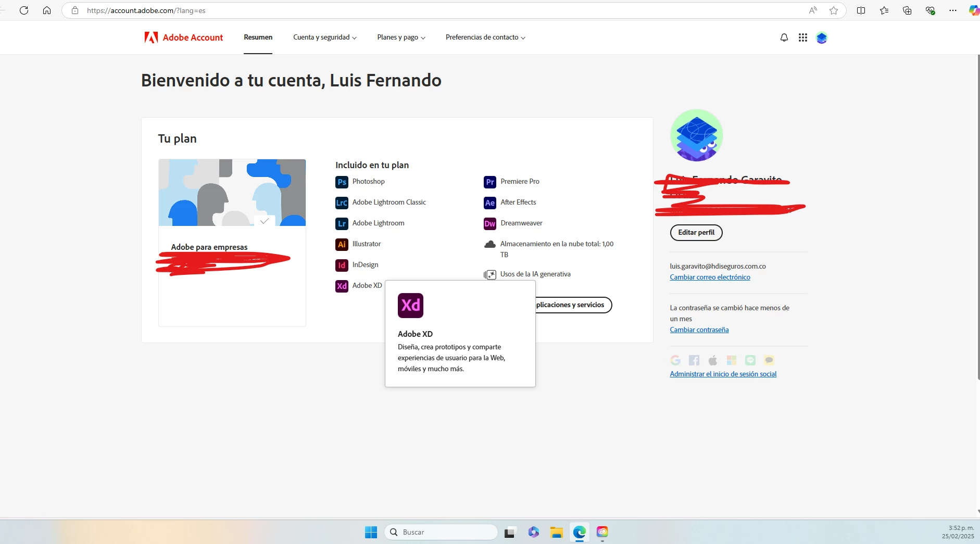Open the notifications bell

click(784, 37)
